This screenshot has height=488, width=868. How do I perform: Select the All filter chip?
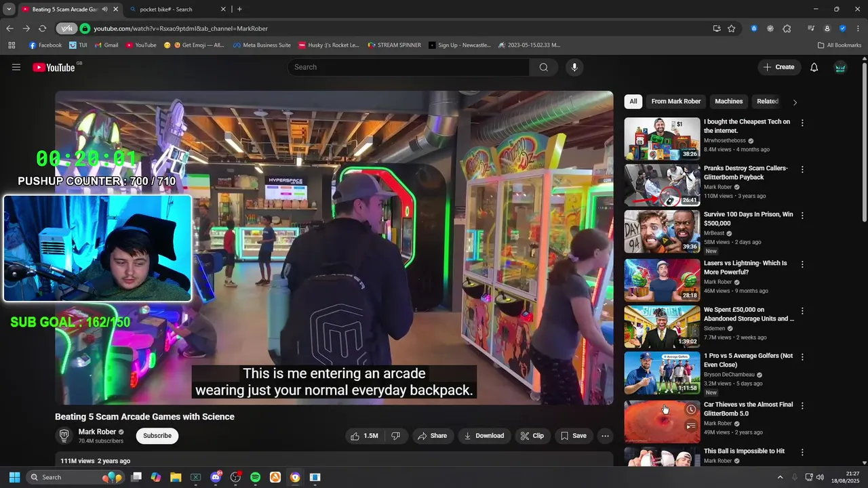pyautogui.click(x=633, y=102)
